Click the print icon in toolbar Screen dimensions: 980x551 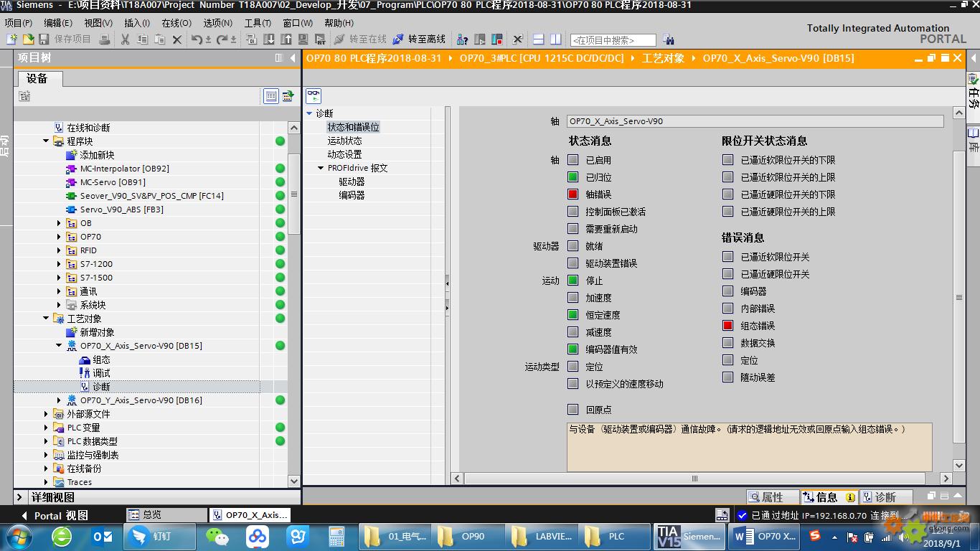click(105, 39)
